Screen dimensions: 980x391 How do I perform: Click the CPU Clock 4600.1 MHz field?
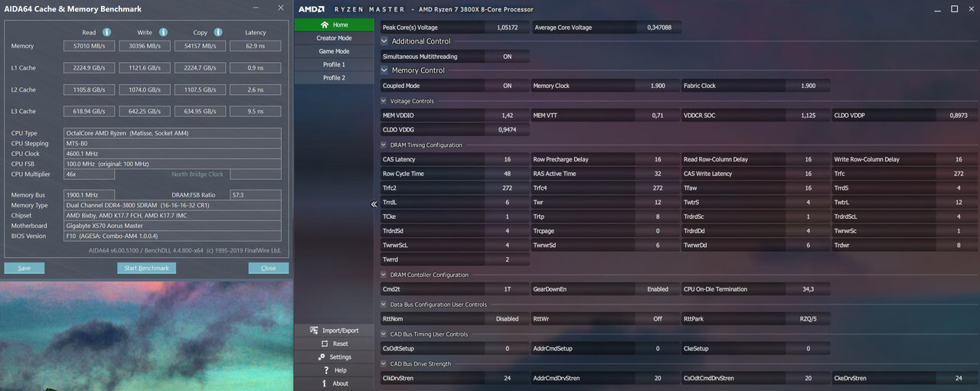pyautogui.click(x=172, y=154)
